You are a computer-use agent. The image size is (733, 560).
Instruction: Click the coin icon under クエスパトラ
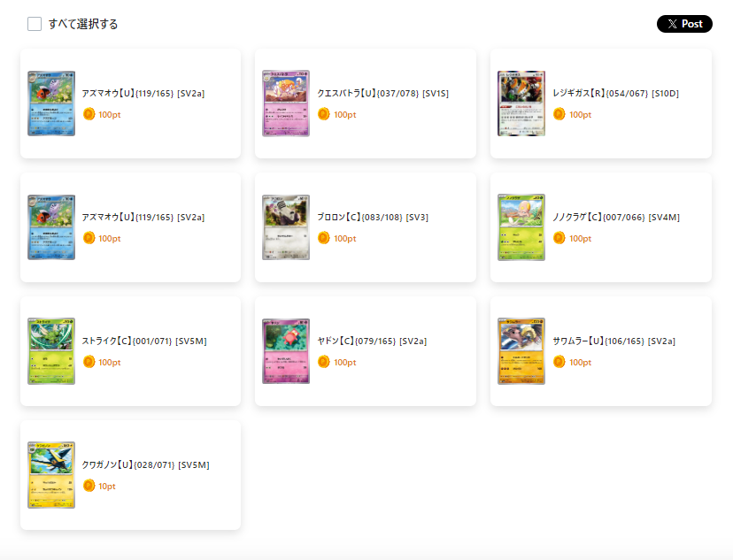(x=324, y=114)
